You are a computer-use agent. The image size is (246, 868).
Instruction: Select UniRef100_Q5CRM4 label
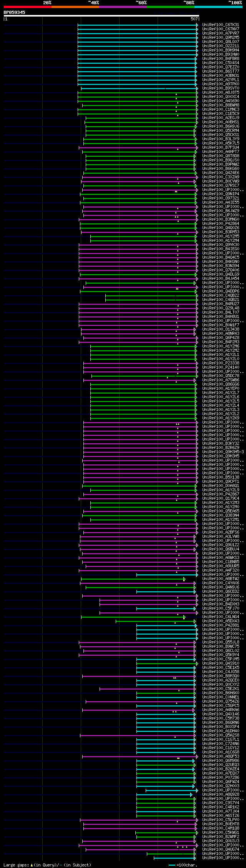click(x=221, y=130)
